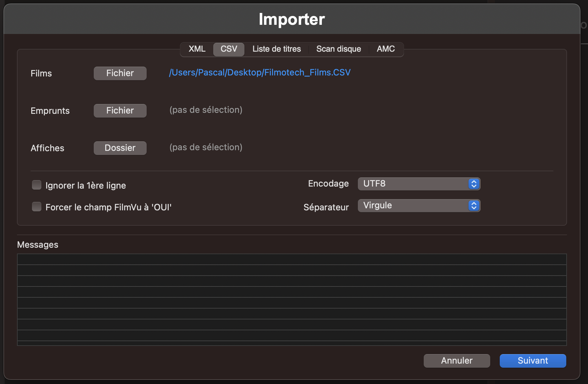Open the Filmotech_Films.CSV file path link
This screenshot has width=588, height=384.
[260, 72]
